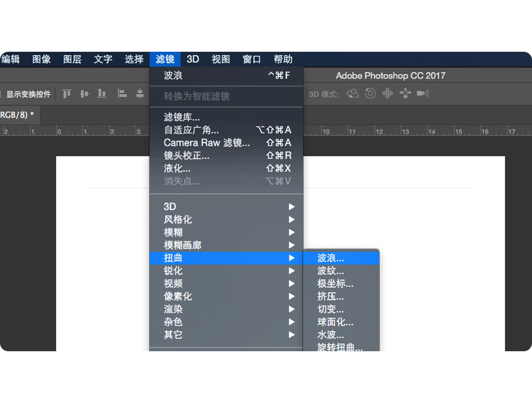Image resolution: width=532 pixels, height=403 pixels.
Task: Open the 选择 menu
Action: pos(134,60)
